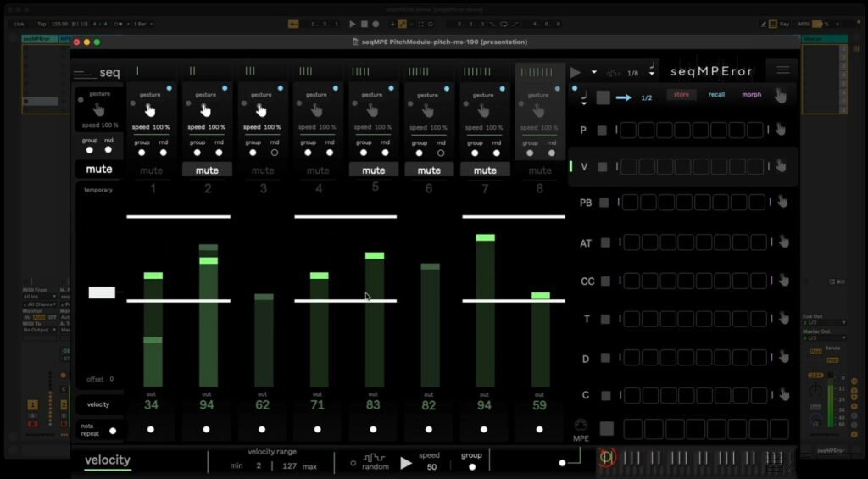Screen dimensions: 868x479
Task: Toggle the small radio circle beside random
Action: pyautogui.click(x=353, y=463)
